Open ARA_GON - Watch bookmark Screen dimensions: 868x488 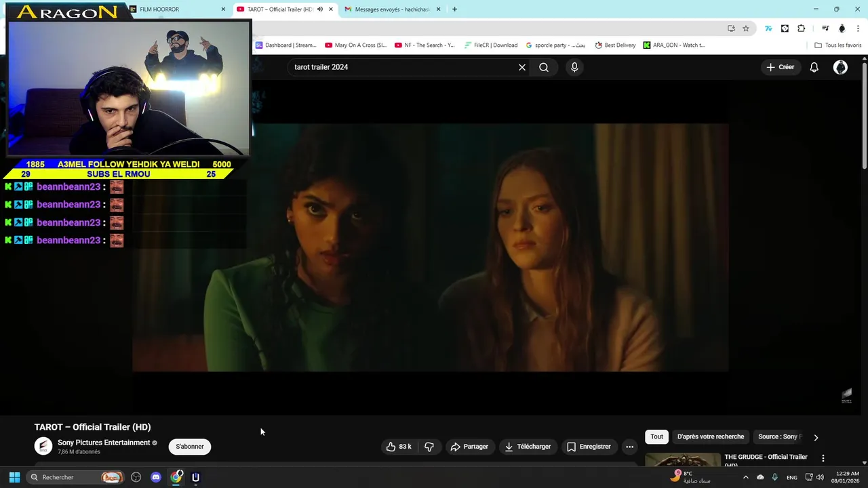click(x=675, y=45)
